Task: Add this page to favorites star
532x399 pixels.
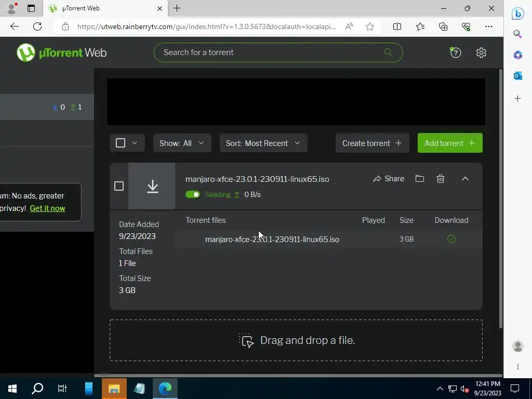Action: pyautogui.click(x=370, y=26)
